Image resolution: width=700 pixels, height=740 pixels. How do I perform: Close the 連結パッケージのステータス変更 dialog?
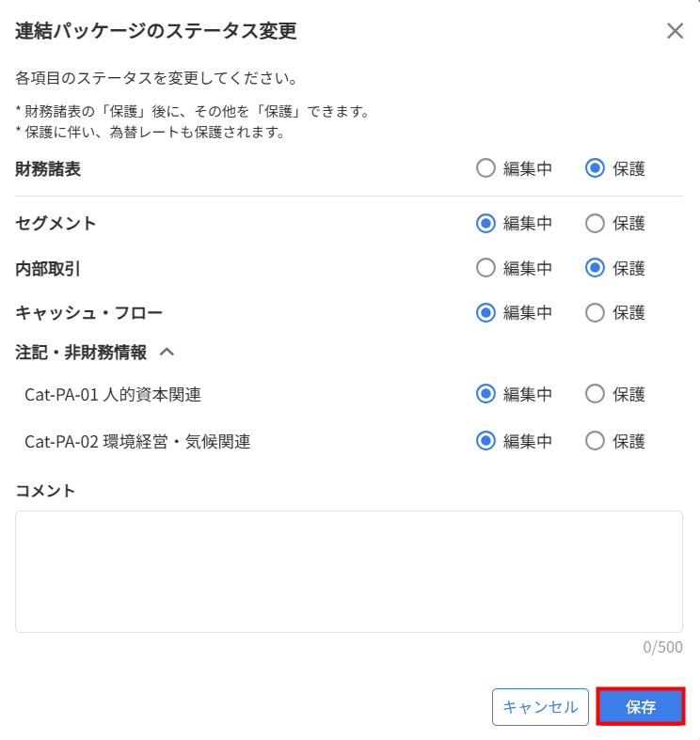pyautogui.click(x=675, y=31)
